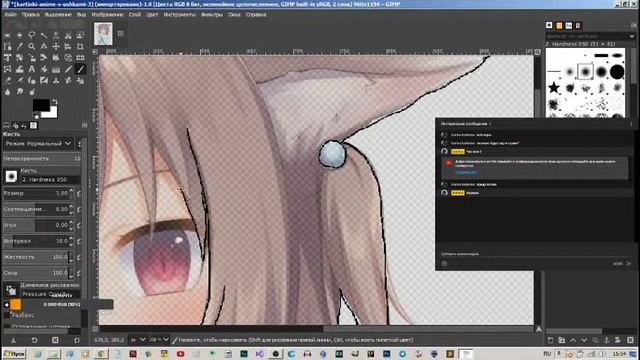Switch to the Patterns tab in right dock

click(559, 25)
